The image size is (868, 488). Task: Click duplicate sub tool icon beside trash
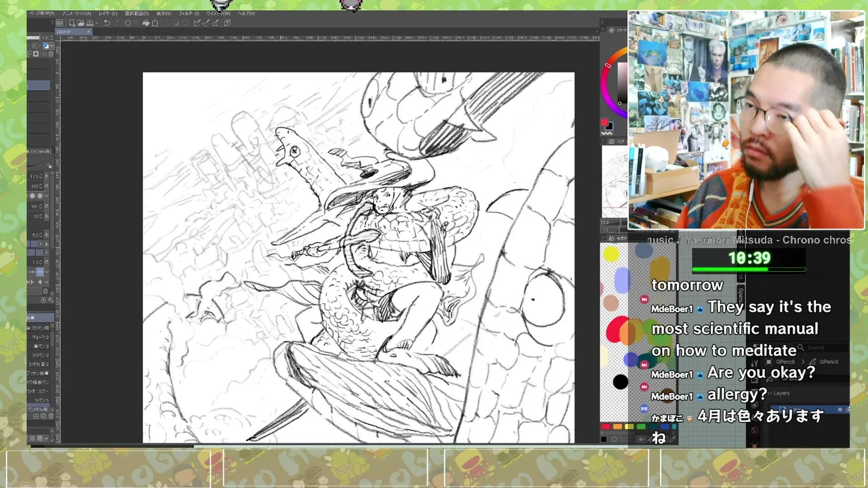click(x=43, y=416)
